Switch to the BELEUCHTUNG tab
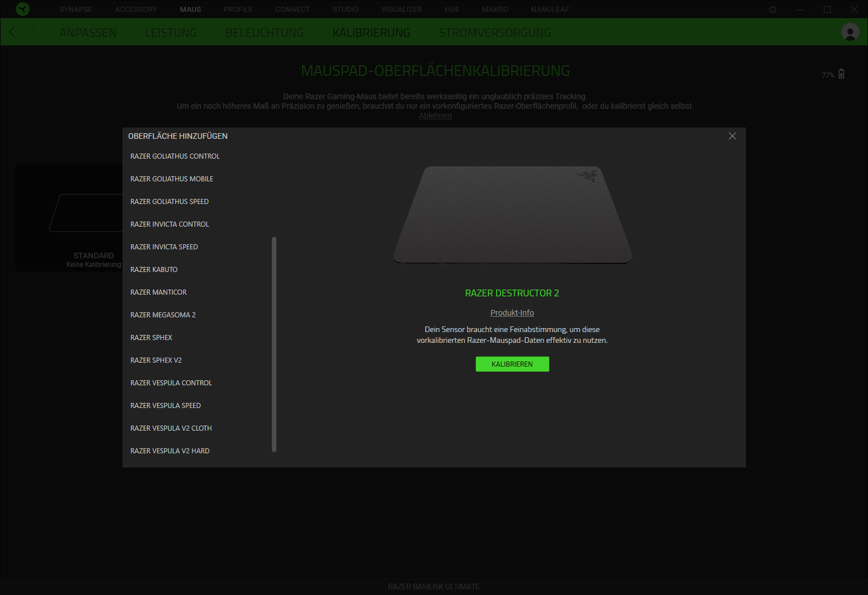The height and width of the screenshot is (595, 868). pos(265,33)
